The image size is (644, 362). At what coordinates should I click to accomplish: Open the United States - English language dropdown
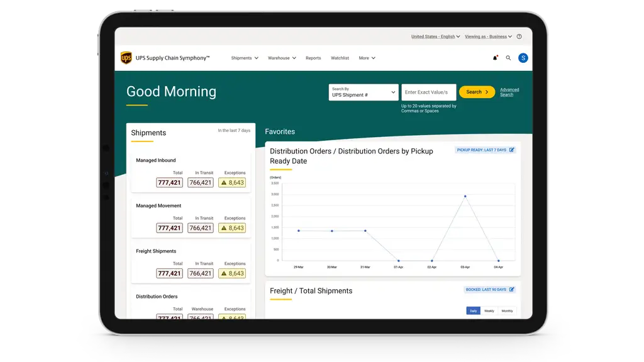435,36
